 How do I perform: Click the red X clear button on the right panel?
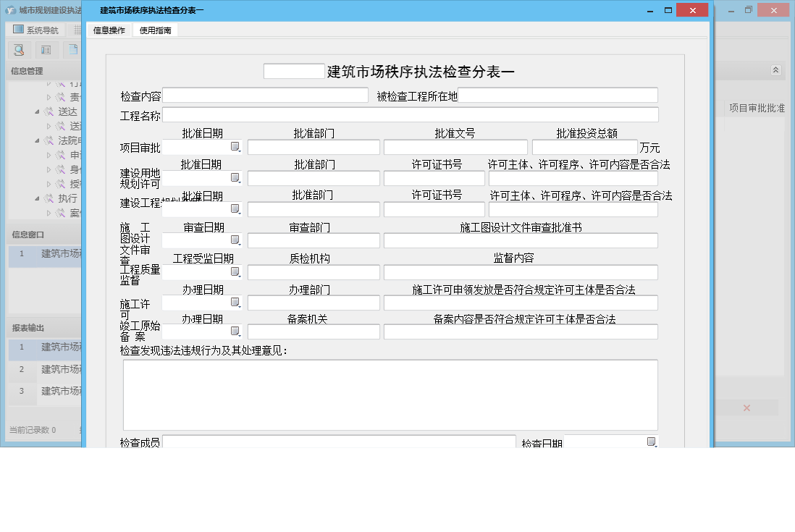click(x=746, y=408)
